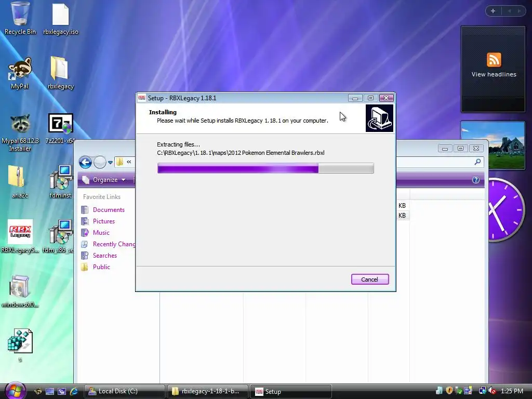The height and width of the screenshot is (399, 532).
Task: Click the Explorer forward navigation button
Action: pos(100,162)
